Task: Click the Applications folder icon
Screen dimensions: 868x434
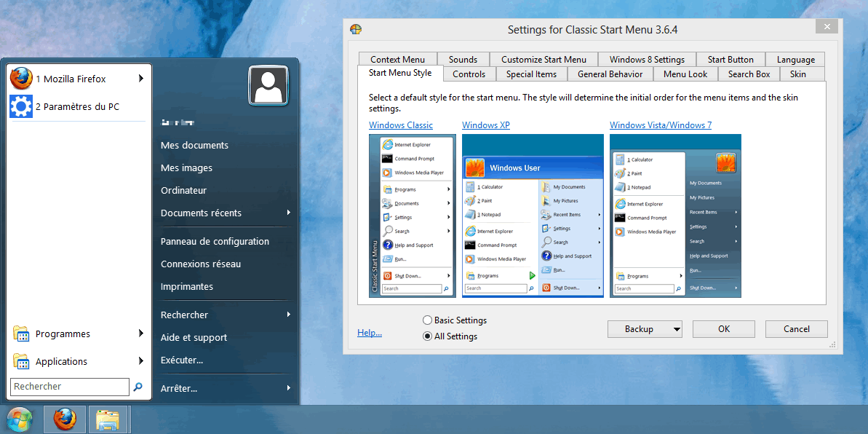Action: pyautogui.click(x=21, y=361)
